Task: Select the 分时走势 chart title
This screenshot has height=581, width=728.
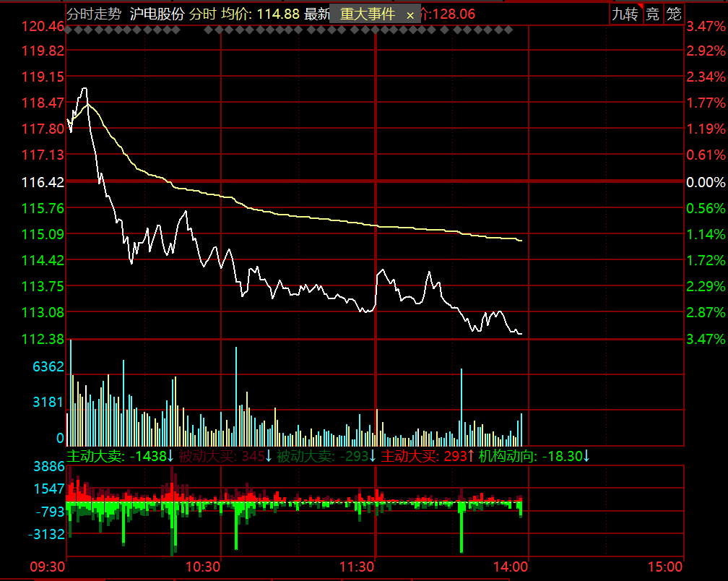Action: coord(94,14)
